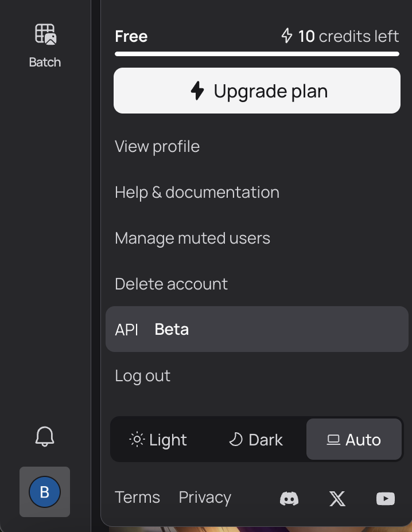This screenshot has height=532, width=412.
Task: Visit the X (Twitter) page icon
Action: [337, 499]
